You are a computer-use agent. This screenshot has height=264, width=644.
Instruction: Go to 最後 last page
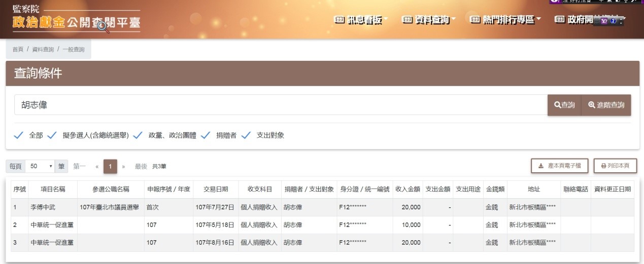point(141,166)
